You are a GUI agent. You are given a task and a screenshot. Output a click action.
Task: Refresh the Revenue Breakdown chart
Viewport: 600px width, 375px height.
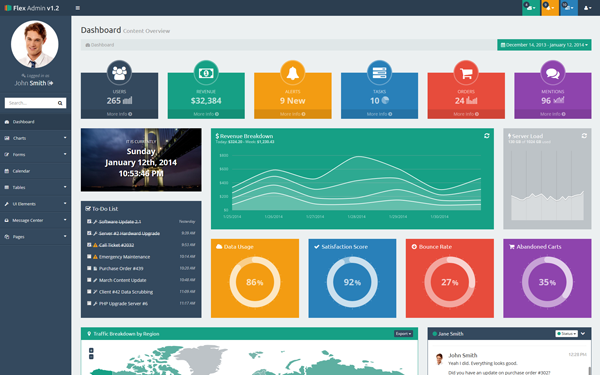click(x=487, y=136)
